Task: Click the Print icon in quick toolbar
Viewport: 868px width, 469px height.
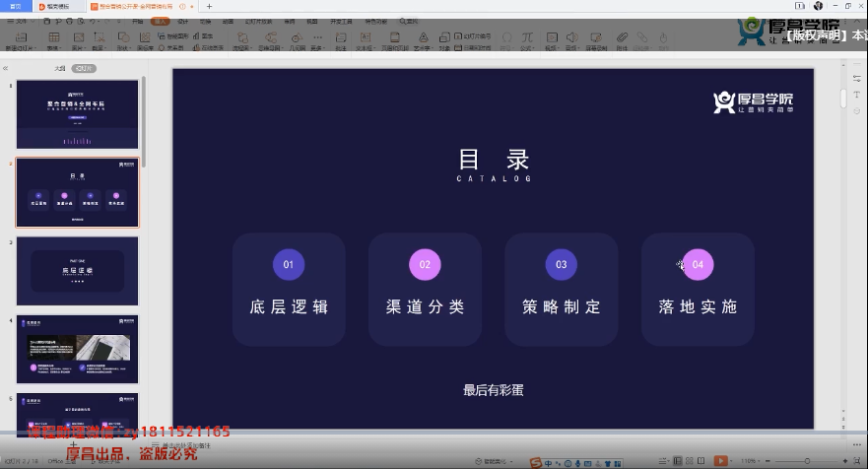Action: (69, 21)
